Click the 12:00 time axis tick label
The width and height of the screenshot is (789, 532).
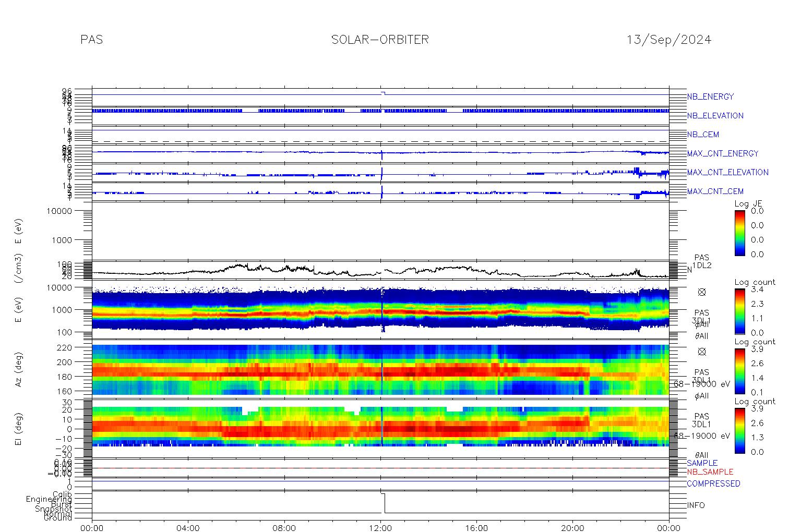380,528
